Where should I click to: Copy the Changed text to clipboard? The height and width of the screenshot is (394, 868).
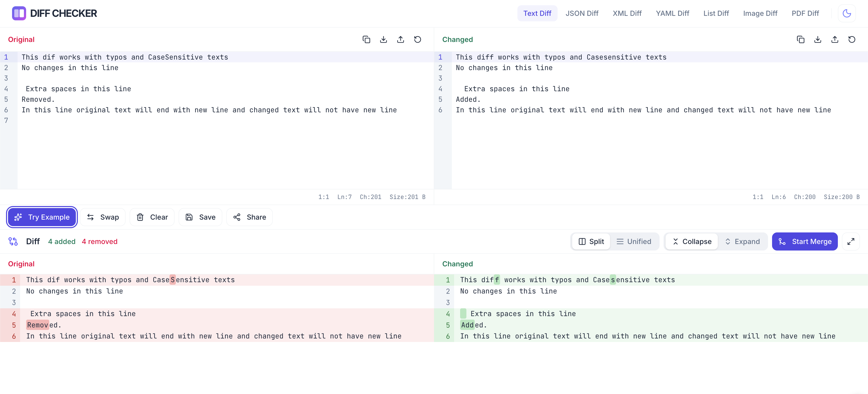[801, 39]
